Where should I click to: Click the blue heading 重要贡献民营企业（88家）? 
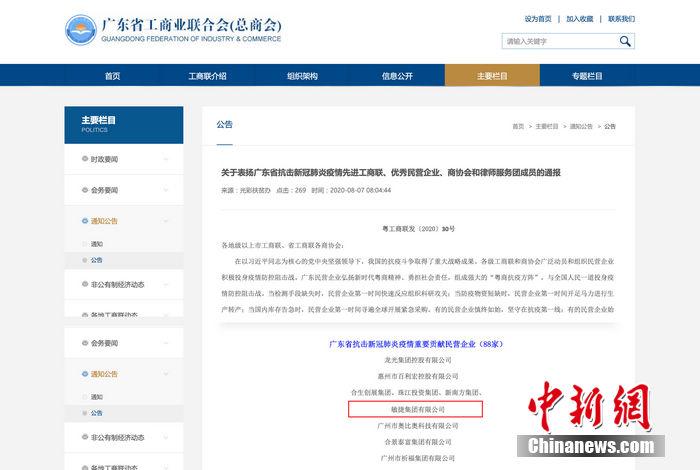coord(416,344)
